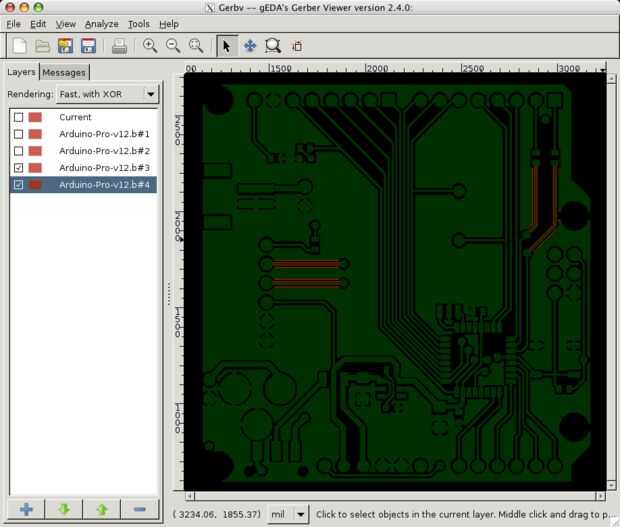
Task: Click the Zoom in magnifier icon
Action: point(150,46)
